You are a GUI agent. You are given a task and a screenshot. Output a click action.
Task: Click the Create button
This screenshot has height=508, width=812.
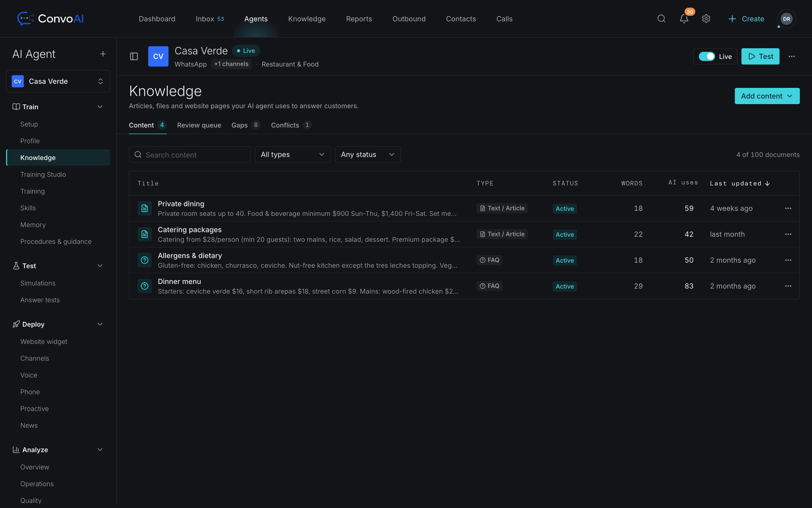pos(746,19)
